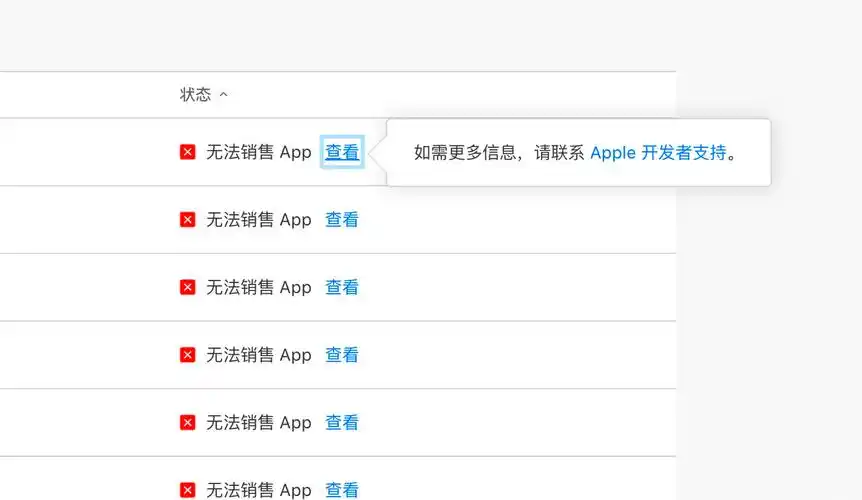Click the red X status icon in the second row

(x=187, y=220)
